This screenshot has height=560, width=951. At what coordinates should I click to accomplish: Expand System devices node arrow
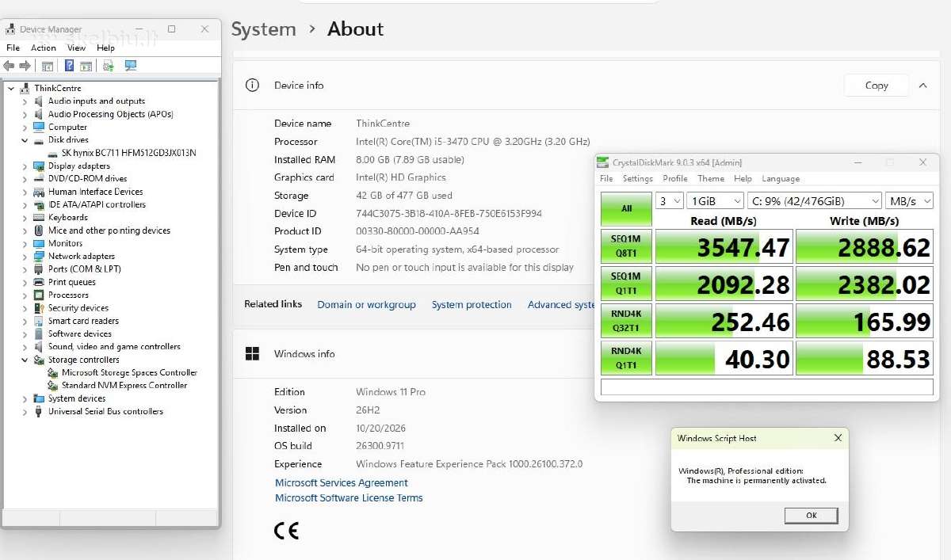25,399
